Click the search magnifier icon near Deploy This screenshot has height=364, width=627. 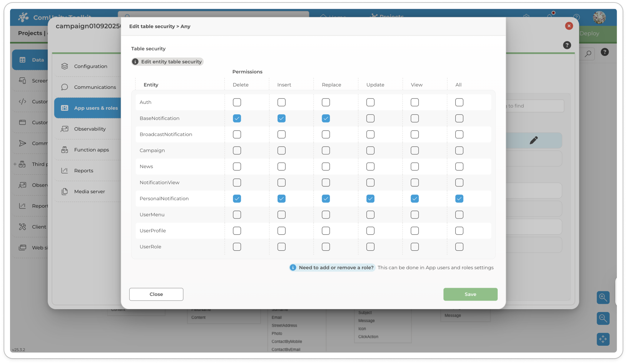coord(588,54)
